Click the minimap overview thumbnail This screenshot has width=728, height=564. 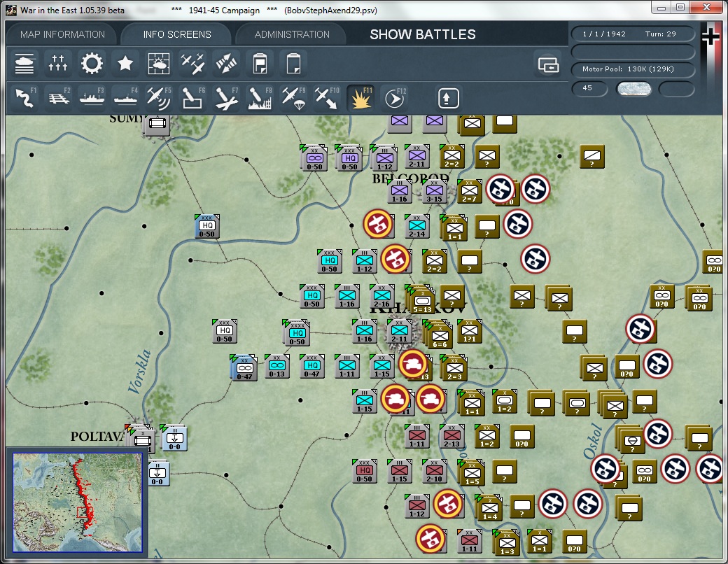click(78, 502)
